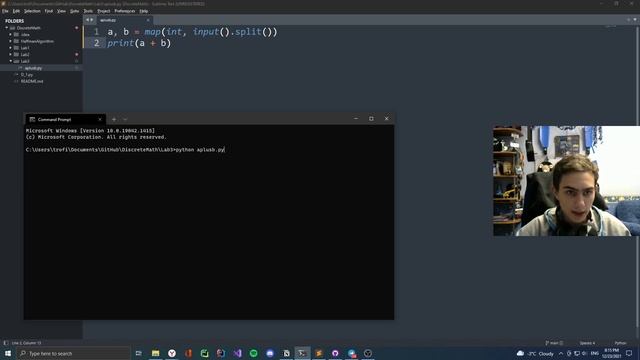Open the Selection menu
This screenshot has height=360, width=640.
pyautogui.click(x=32, y=11)
